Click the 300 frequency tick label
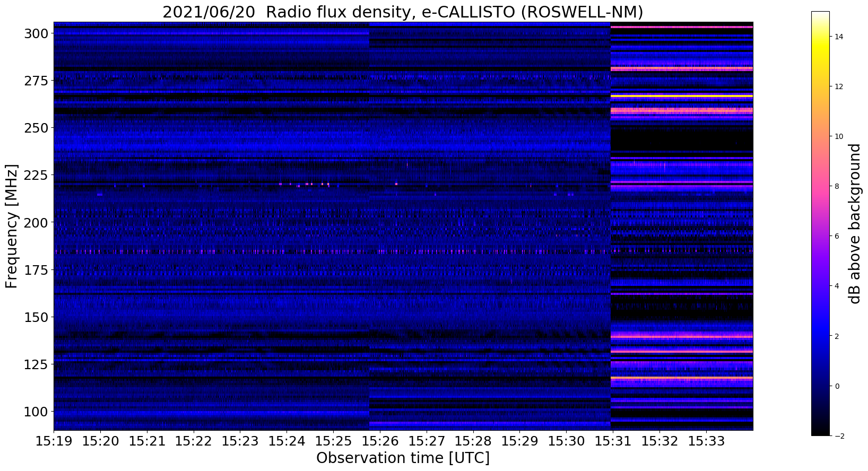This screenshot has height=471, width=868. [x=37, y=33]
